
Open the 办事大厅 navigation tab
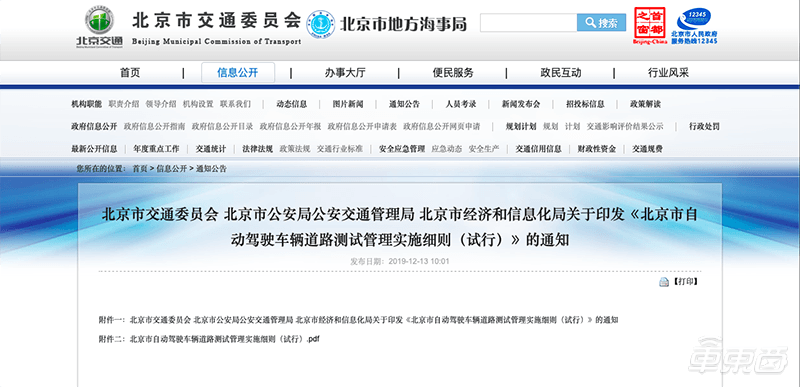tap(345, 73)
